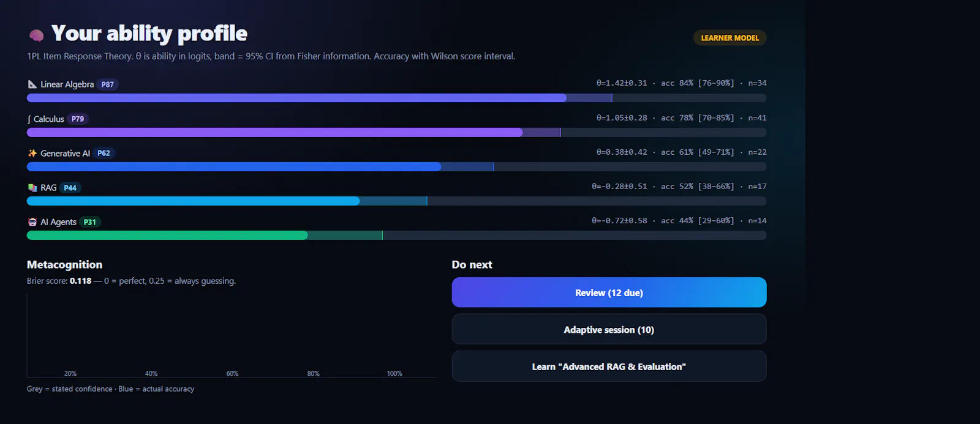980x424 pixels.
Task: Click the Metacognition calibration chart area
Action: pyautogui.click(x=232, y=336)
